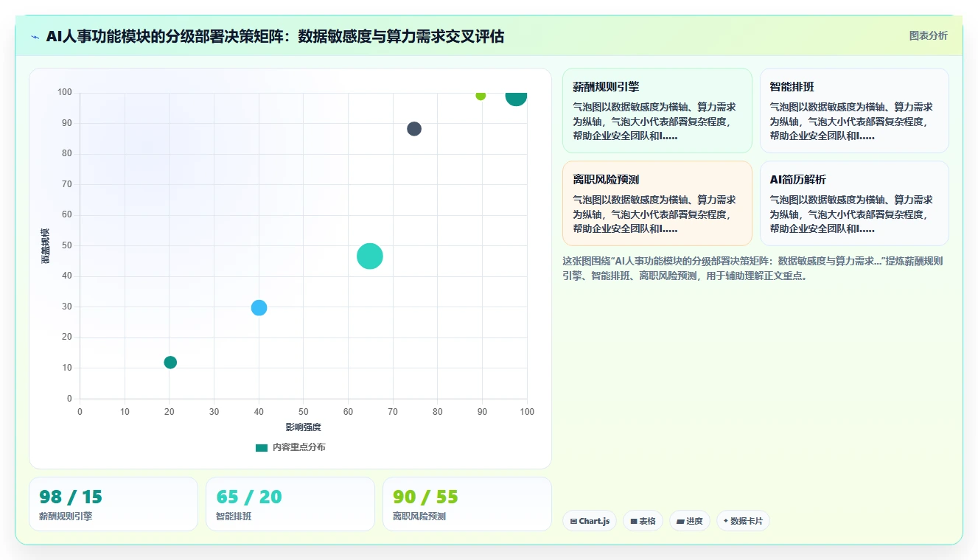The image size is (978, 560).
Task: Select the Chart.js tag
Action: click(x=590, y=521)
